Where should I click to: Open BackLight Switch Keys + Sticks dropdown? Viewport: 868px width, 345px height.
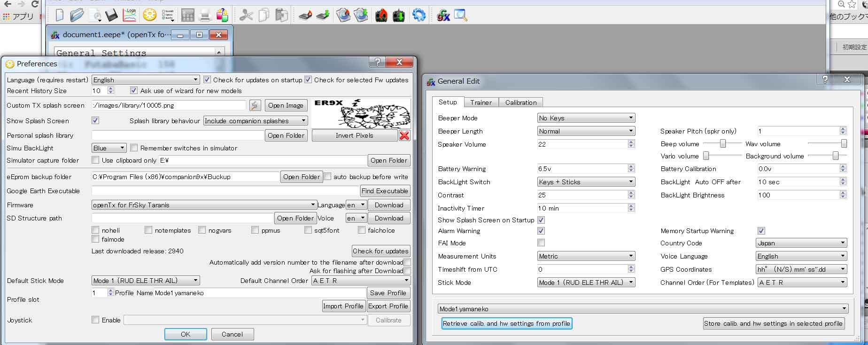586,182
